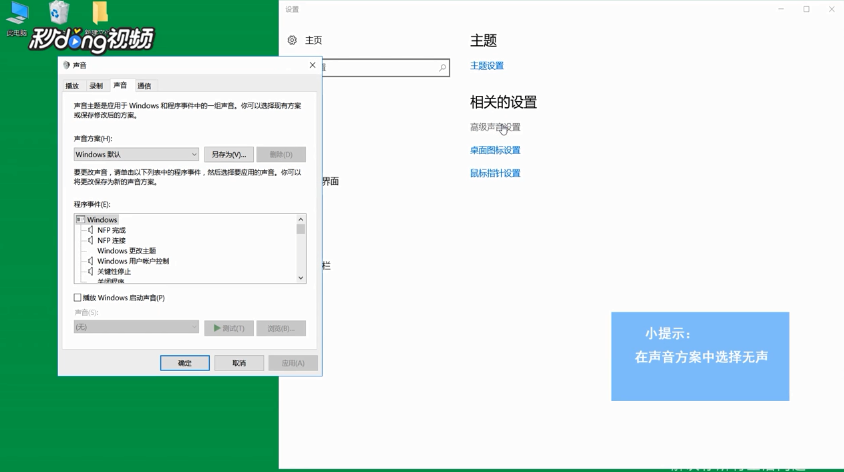Viewport: 844px width, 472px height.
Task: Select the NFP 连接 event row
Action: point(111,240)
